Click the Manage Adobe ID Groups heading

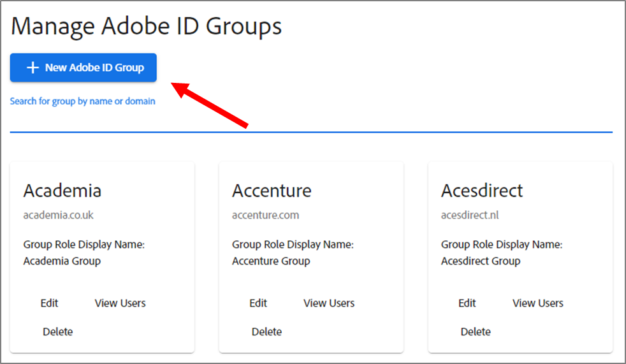(x=146, y=26)
